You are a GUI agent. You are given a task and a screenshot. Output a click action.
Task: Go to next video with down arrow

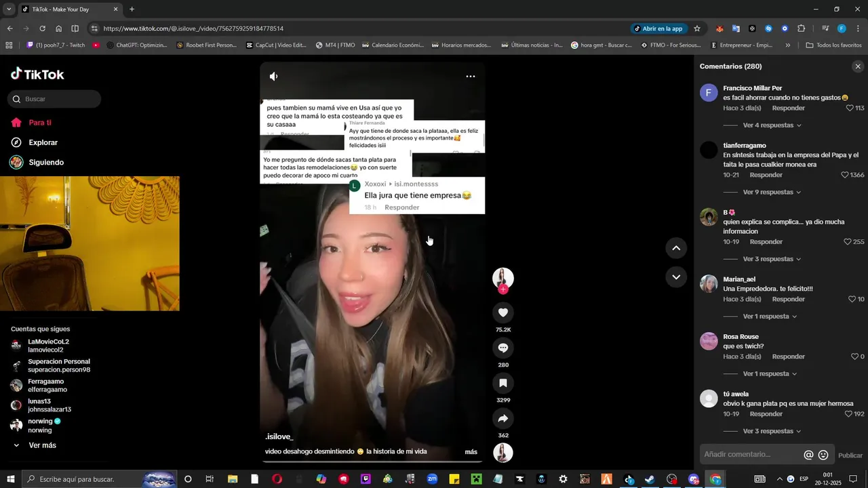(676, 277)
